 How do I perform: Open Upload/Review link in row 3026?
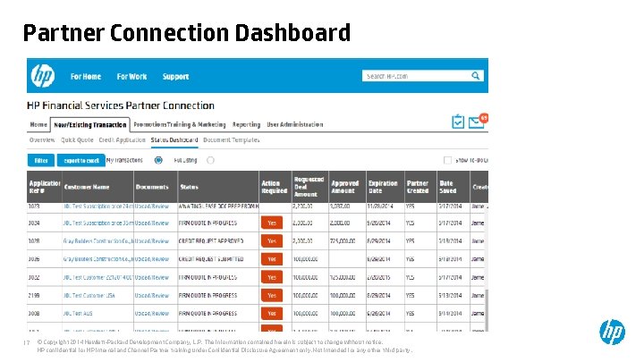pos(152,259)
